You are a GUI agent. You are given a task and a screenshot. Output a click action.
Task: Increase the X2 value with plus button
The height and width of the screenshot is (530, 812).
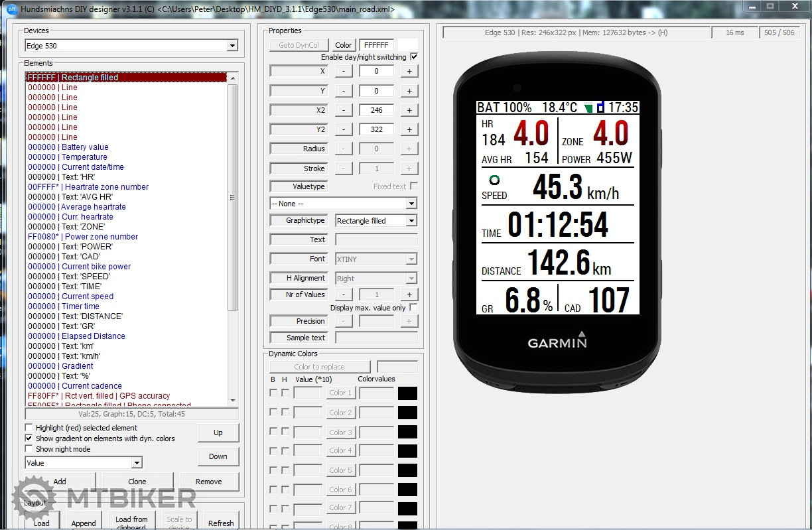(x=409, y=110)
